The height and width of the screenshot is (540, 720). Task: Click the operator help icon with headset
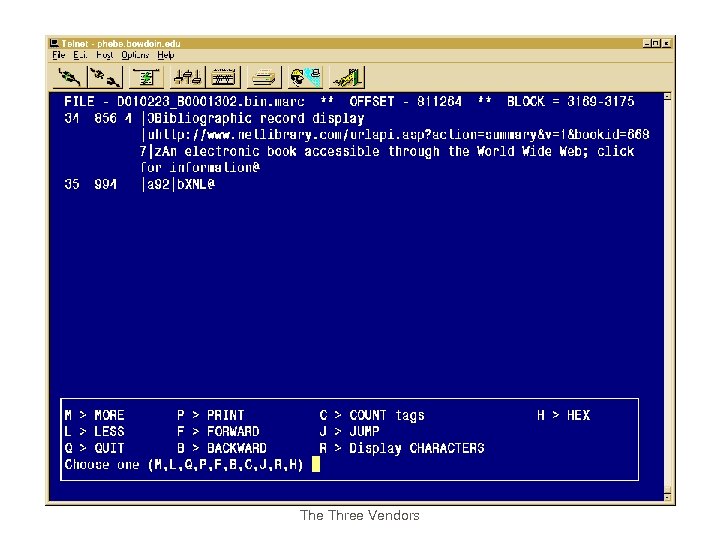(x=305, y=77)
